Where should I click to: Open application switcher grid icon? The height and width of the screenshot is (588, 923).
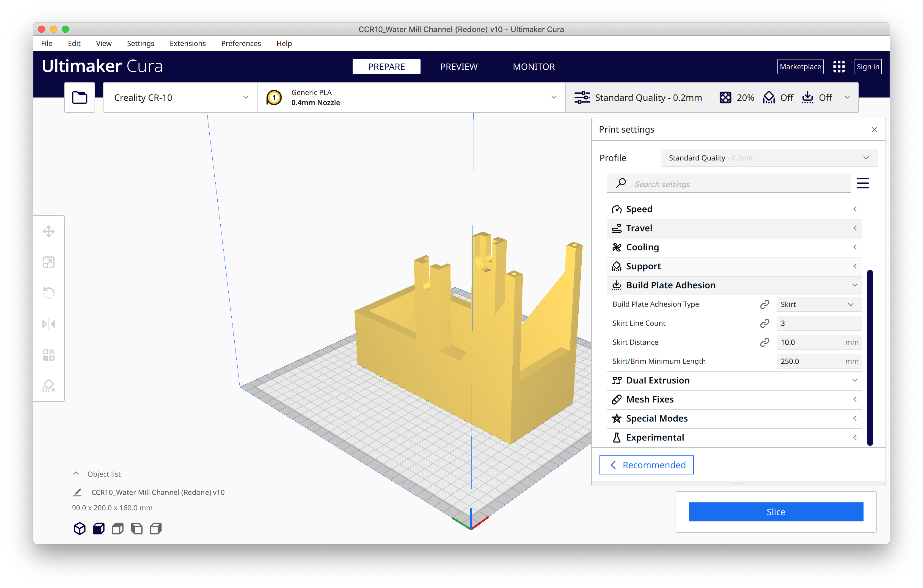[839, 67]
